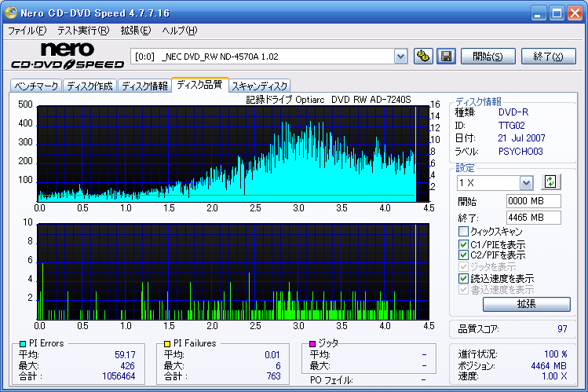Click the Nero CD-DVD Speed logo
The image size is (588, 392).
68,56
